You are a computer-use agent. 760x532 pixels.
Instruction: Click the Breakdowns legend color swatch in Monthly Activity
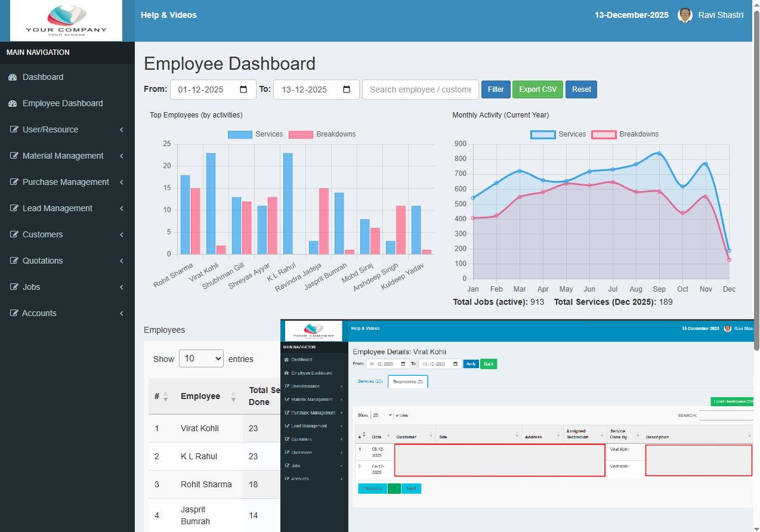coord(604,134)
